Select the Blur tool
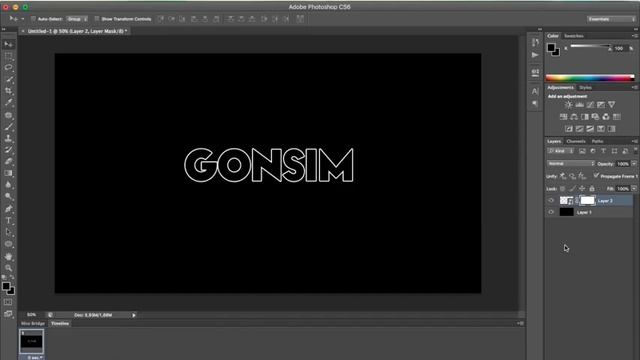 (8, 185)
